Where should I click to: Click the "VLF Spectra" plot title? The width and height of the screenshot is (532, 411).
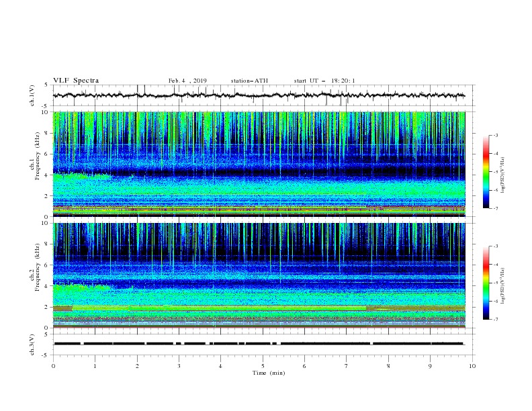click(76, 81)
